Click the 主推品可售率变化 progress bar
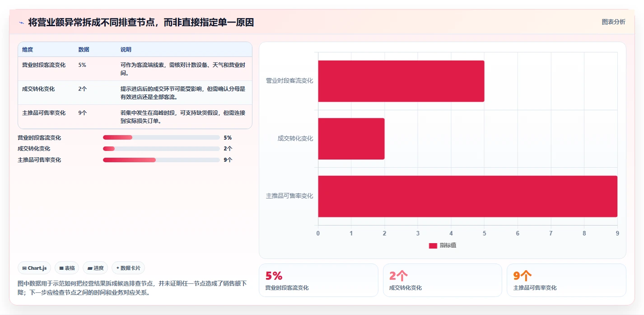 [161, 160]
